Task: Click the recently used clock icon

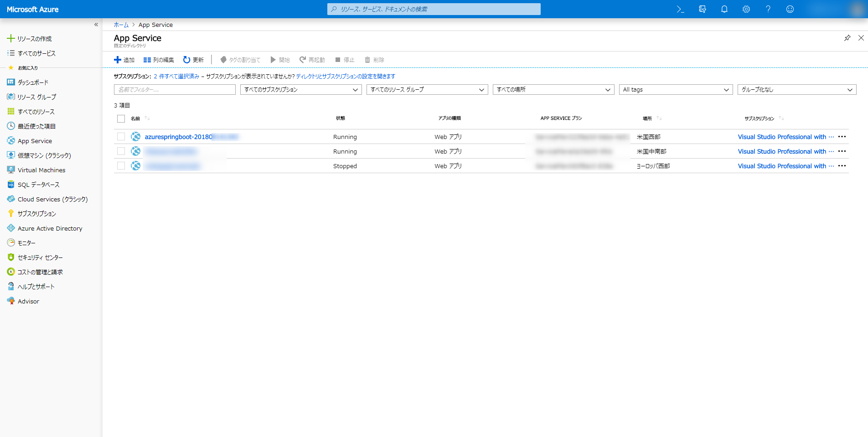Action: 11,126
